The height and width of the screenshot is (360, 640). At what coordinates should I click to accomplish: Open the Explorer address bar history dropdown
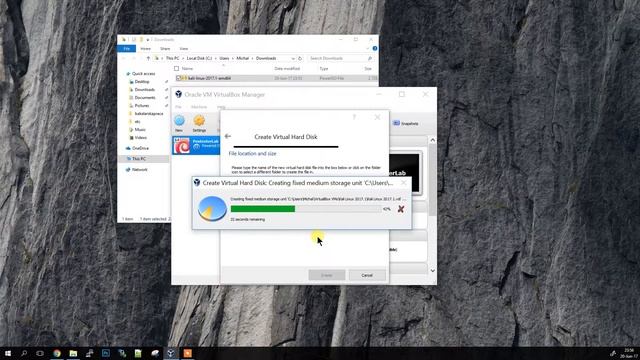(x=293, y=58)
